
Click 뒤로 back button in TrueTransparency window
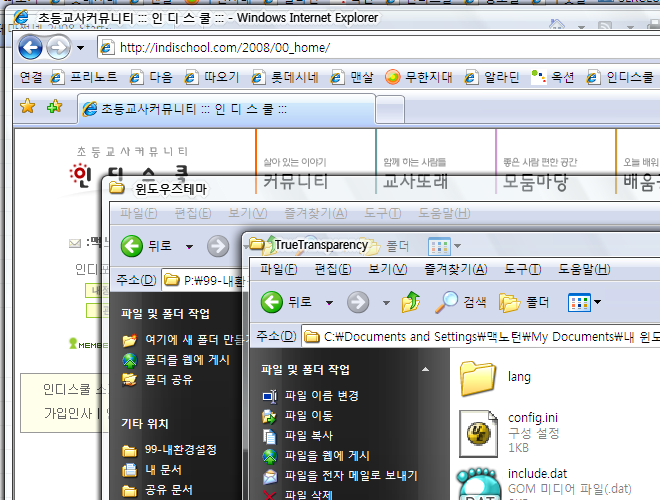[287, 302]
